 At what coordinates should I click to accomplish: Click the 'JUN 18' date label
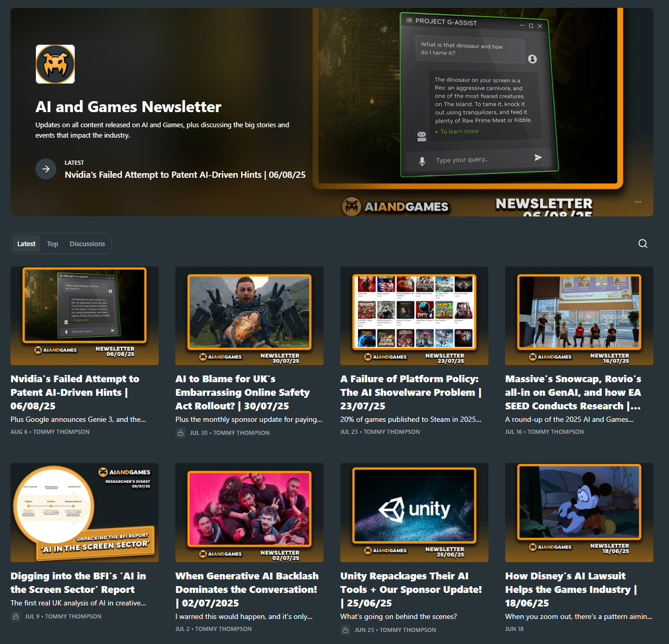coord(514,629)
